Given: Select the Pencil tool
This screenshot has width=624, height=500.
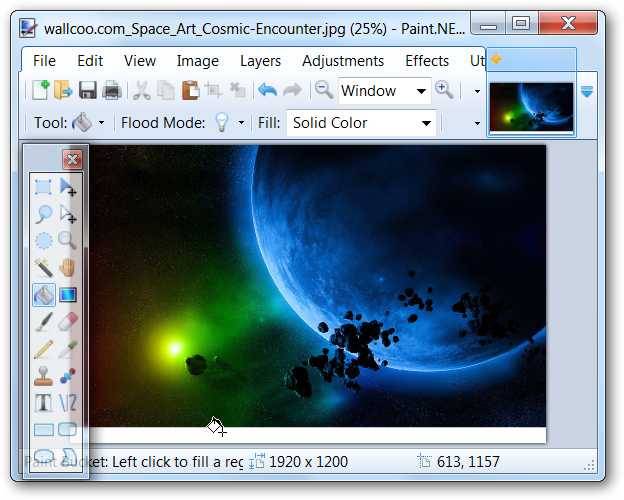Looking at the screenshot, I should 43,349.
